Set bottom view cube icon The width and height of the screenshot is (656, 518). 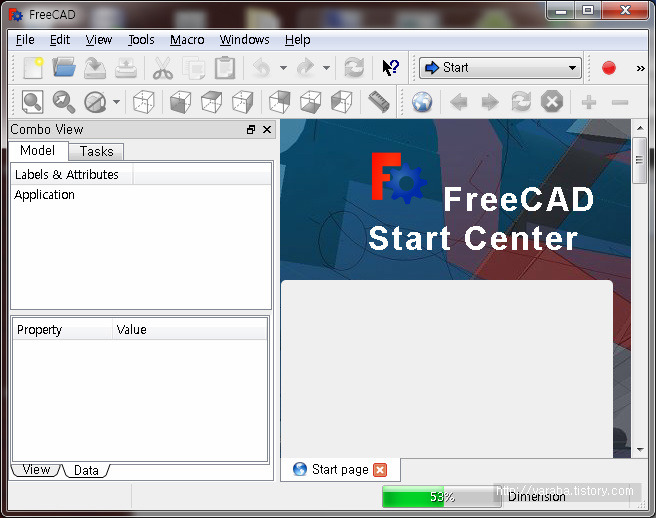310,102
